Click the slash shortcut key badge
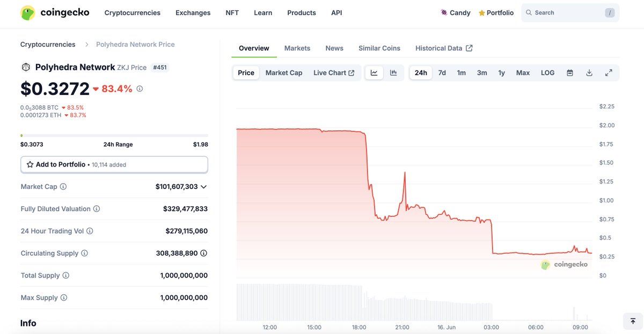The width and height of the screenshot is (644, 334). pyautogui.click(x=610, y=12)
